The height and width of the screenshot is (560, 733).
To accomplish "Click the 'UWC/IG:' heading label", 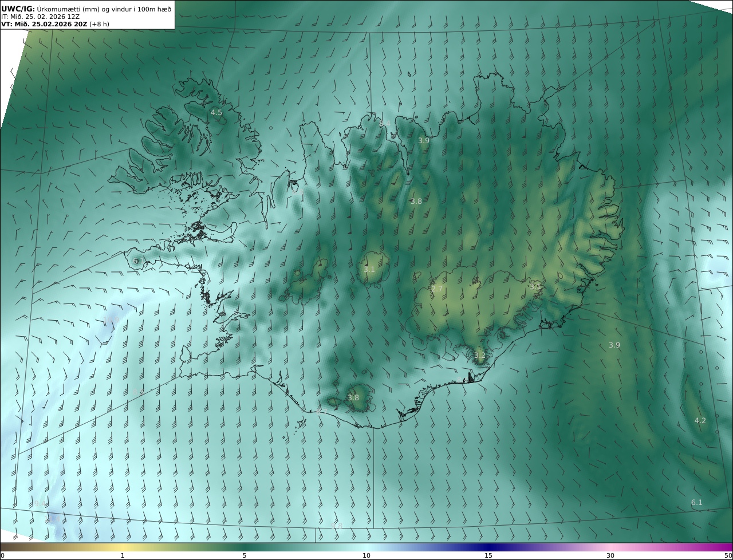I will coord(18,9).
